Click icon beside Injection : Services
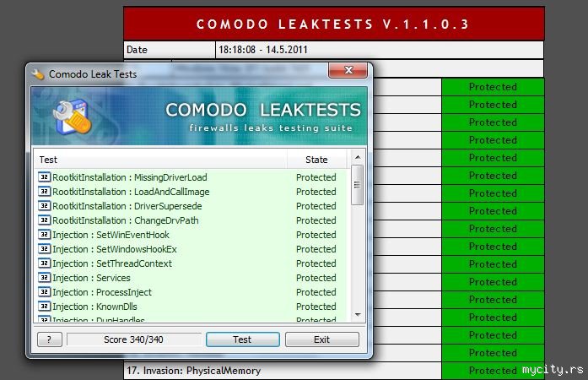The height and width of the screenshot is (380, 588). (44, 278)
